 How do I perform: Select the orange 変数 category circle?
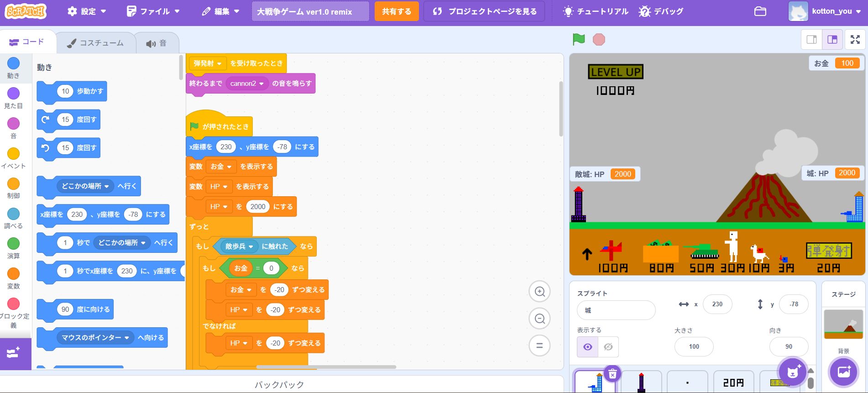coord(14,274)
